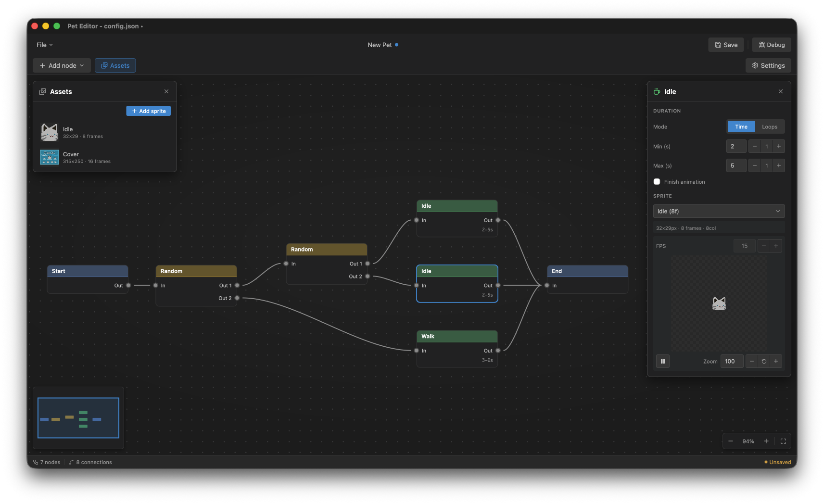Click the Min (s) value field
The height and width of the screenshot is (504, 824).
736,146
